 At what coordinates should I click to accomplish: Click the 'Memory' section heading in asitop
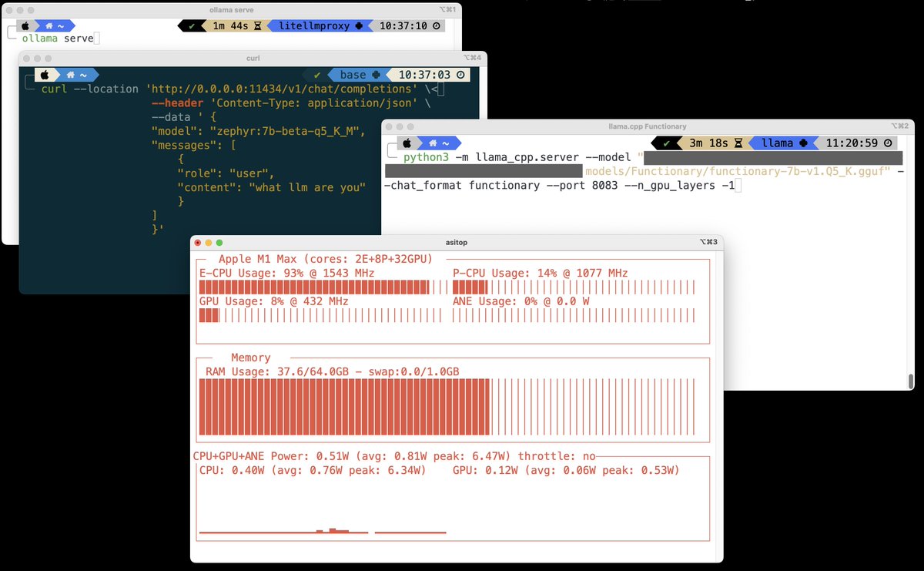(251, 358)
